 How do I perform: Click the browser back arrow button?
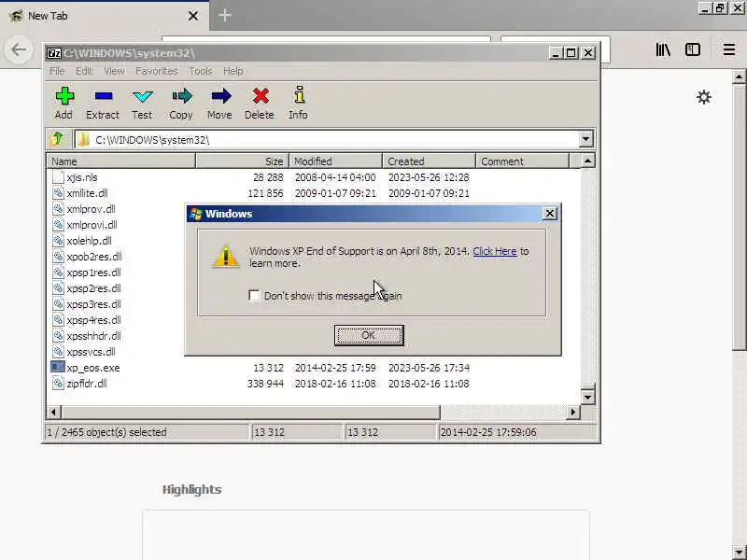[19, 49]
